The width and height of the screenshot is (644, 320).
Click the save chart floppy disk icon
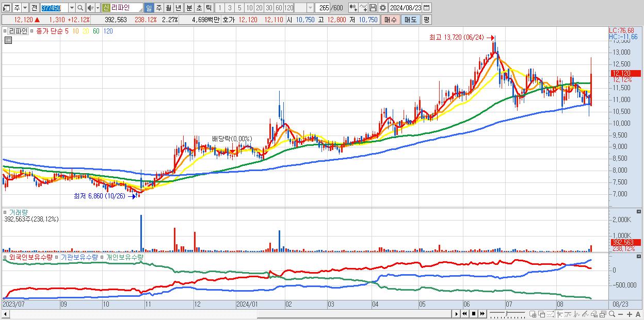coord(373,8)
